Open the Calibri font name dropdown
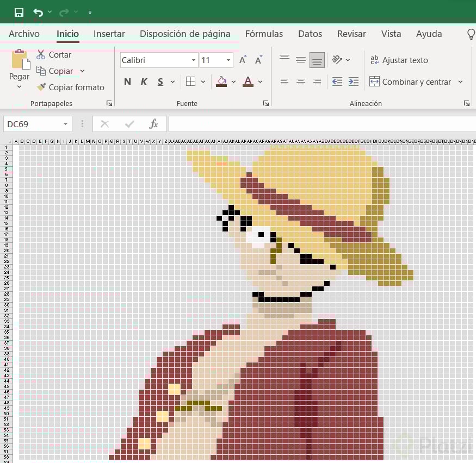 193,60
